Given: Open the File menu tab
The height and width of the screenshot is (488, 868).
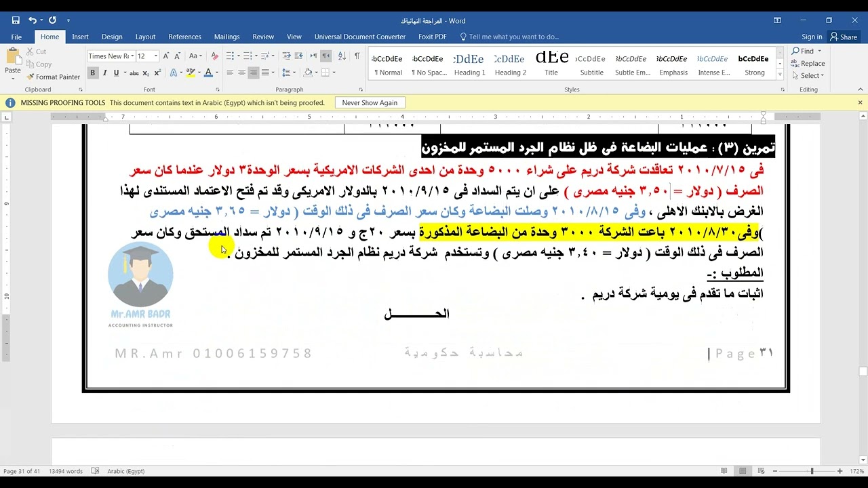Looking at the screenshot, I should [x=16, y=37].
